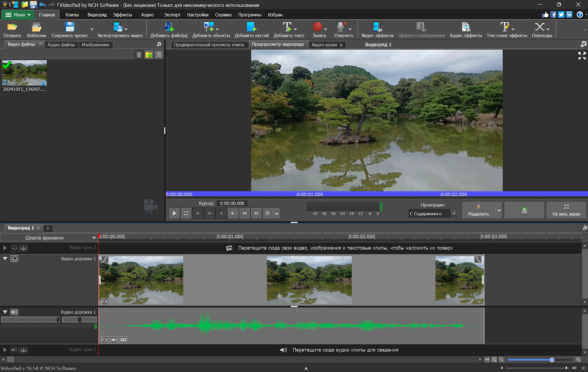Mute Аудио дорожка 1 with the speaker icon
The image size is (588, 372).
[x=14, y=312]
